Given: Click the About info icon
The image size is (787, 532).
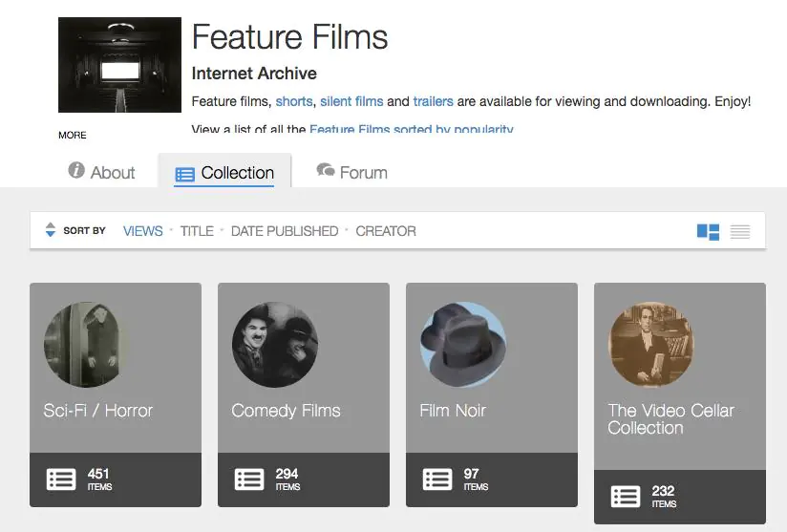Looking at the screenshot, I should point(76,171).
